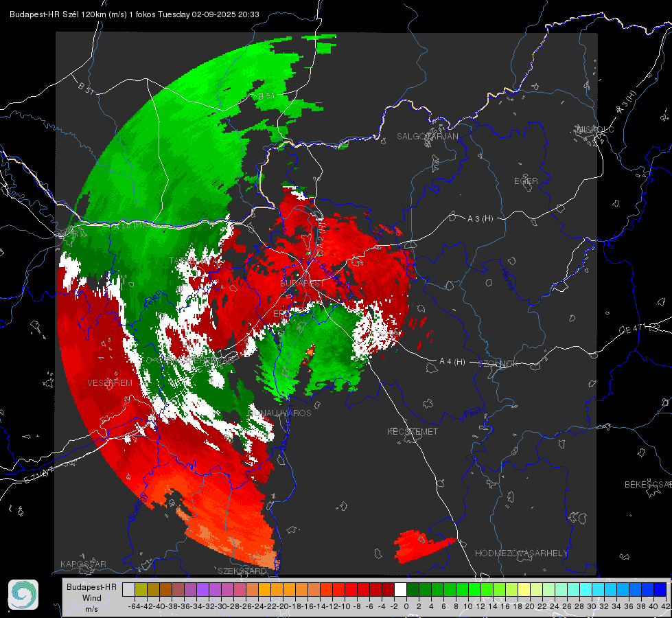Click the 10 legend value
672x618 pixels.
click(x=468, y=606)
